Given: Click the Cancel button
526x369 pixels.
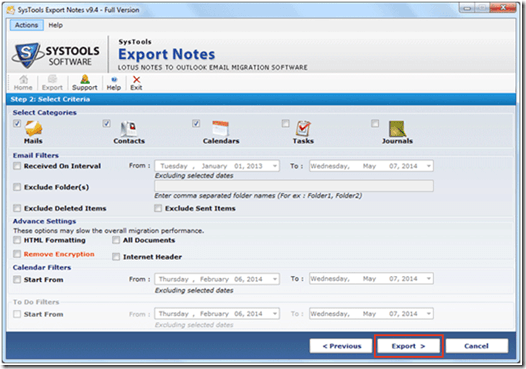Looking at the screenshot, I should [x=476, y=346].
